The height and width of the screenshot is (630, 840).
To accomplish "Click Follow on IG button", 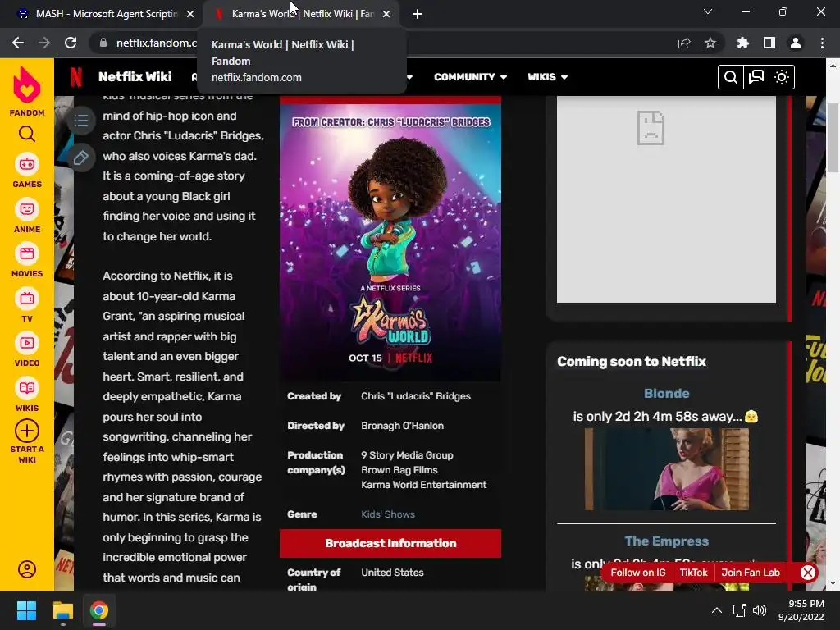I will [x=638, y=573].
